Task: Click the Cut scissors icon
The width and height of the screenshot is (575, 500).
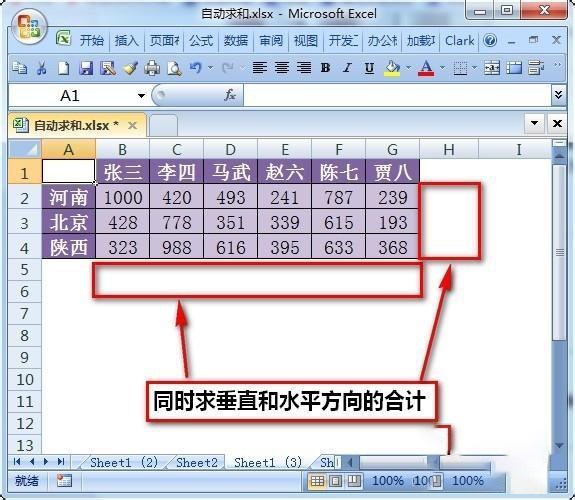Action: click(41, 68)
